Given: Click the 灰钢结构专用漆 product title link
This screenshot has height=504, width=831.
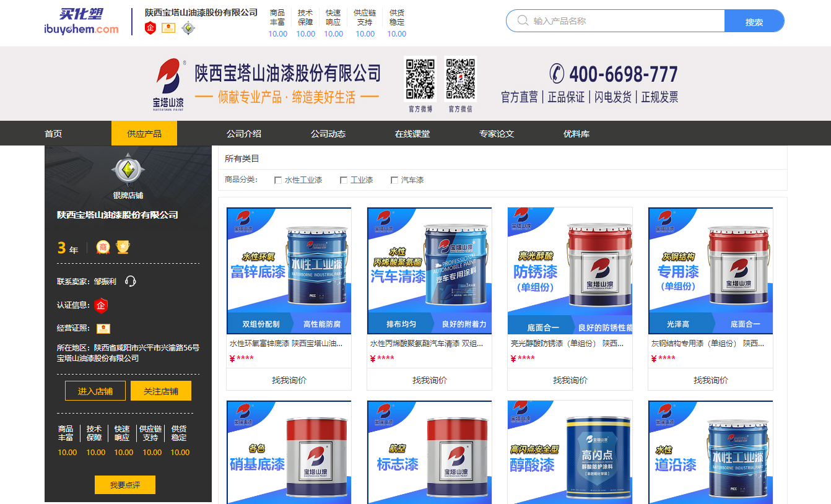Looking at the screenshot, I should [x=708, y=343].
